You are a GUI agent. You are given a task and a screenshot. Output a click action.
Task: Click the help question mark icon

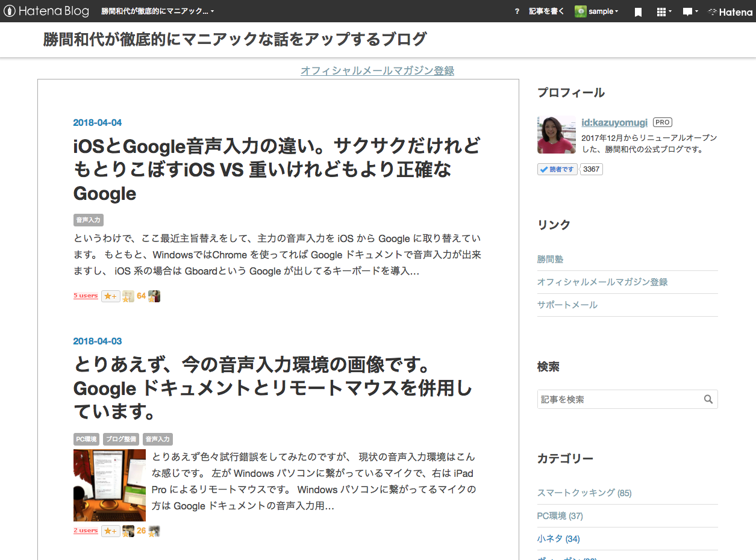(x=517, y=11)
